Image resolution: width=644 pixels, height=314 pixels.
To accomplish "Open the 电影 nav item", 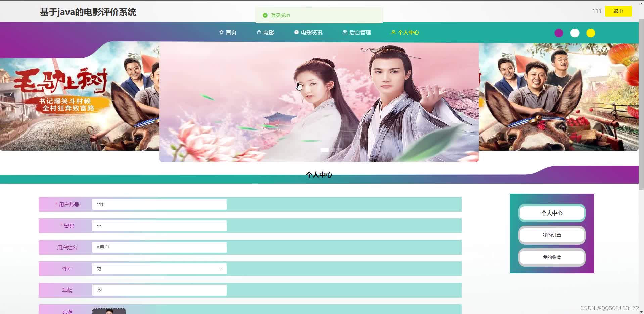I will tap(266, 32).
